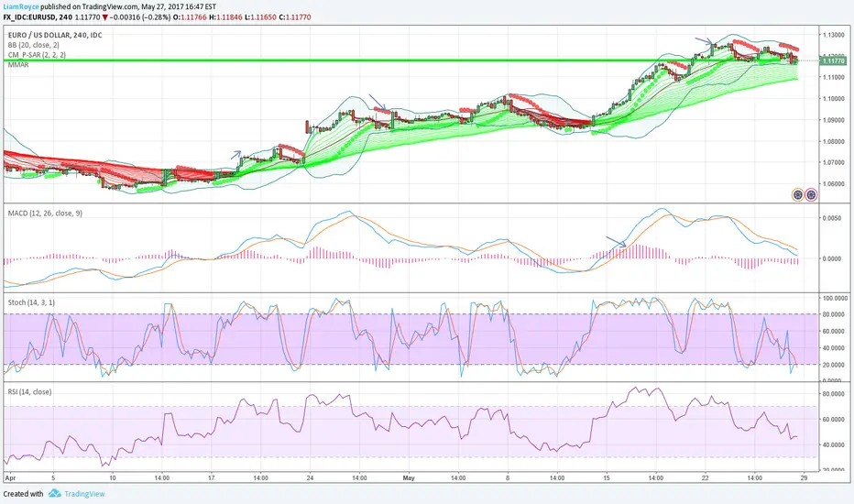
Task: Click the 15 date label on time axis
Action: pyautogui.click(x=607, y=477)
